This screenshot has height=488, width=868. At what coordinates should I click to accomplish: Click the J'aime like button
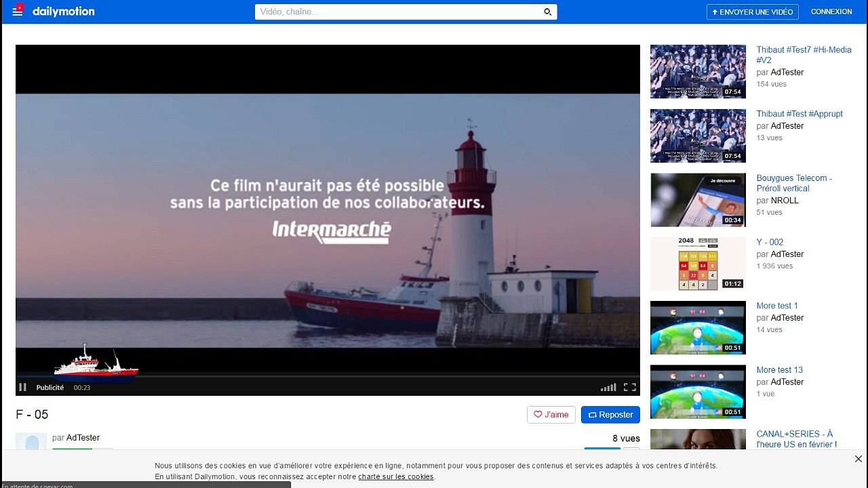[551, 415]
